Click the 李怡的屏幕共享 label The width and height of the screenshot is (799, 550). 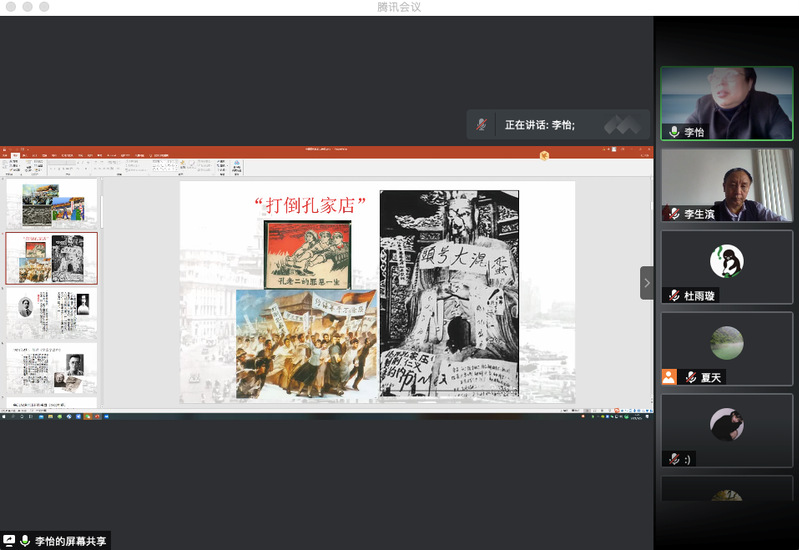point(70,541)
